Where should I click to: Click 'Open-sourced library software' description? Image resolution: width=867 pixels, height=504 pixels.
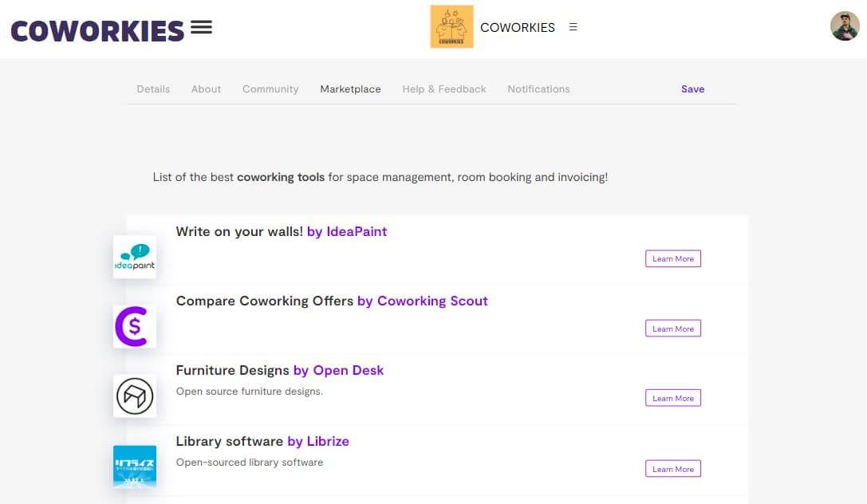(x=250, y=462)
